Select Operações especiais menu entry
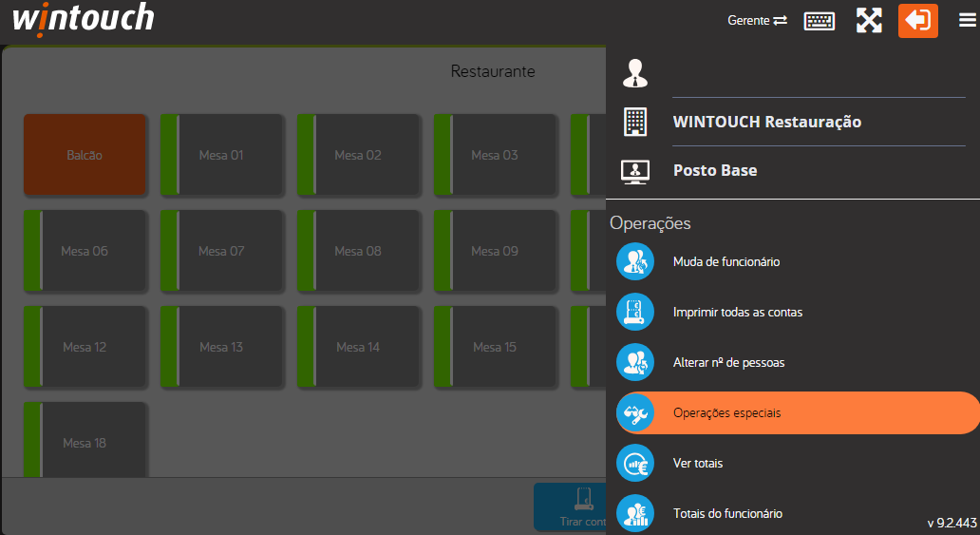This screenshot has width=980, height=535. click(726, 412)
